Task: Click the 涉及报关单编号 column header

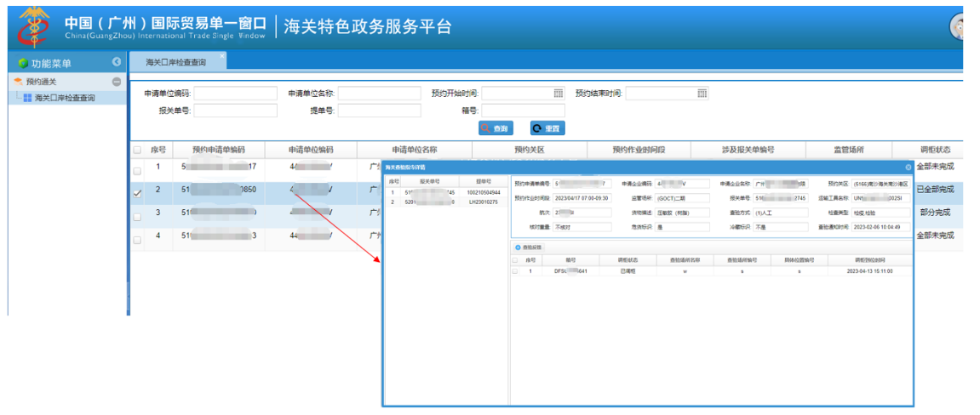Action: (x=748, y=150)
